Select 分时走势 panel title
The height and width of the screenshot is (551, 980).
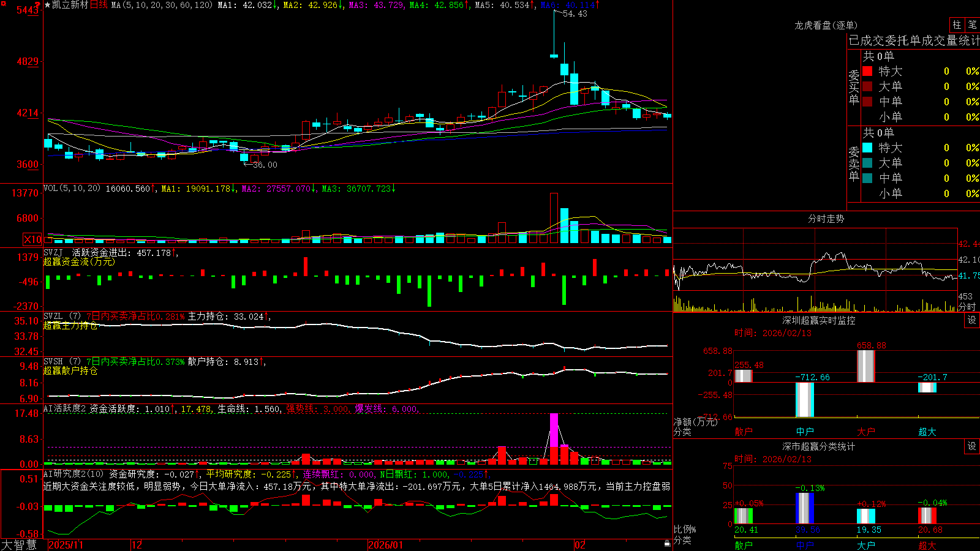[x=826, y=219]
